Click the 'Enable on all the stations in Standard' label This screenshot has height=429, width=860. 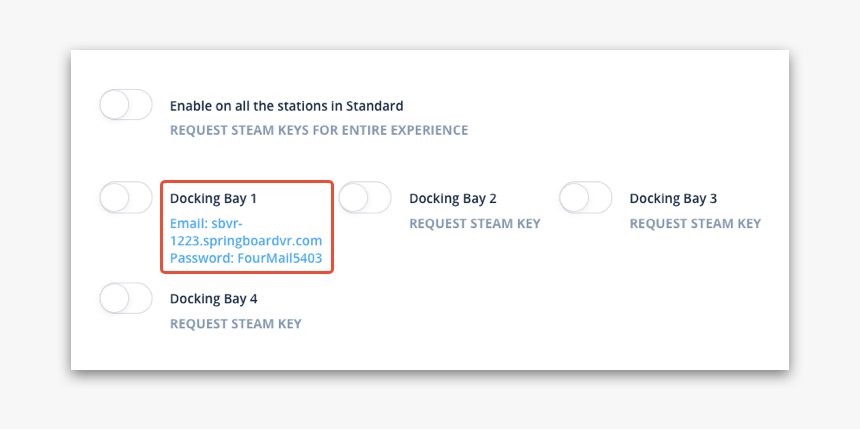[x=286, y=106]
